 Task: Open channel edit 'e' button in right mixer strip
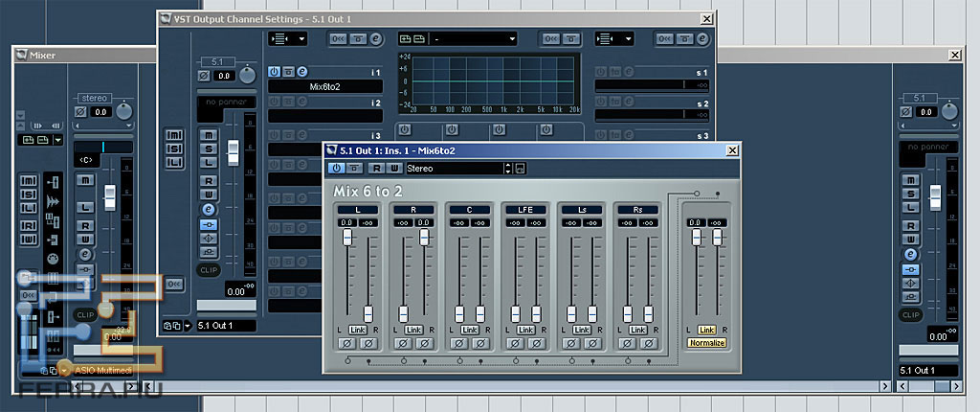coord(910,254)
